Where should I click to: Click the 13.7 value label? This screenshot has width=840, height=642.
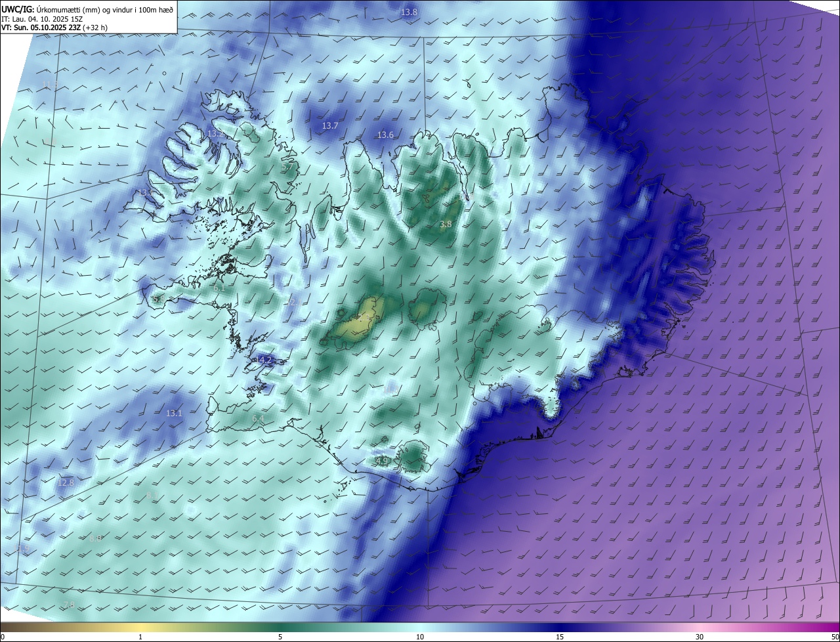[330, 125]
